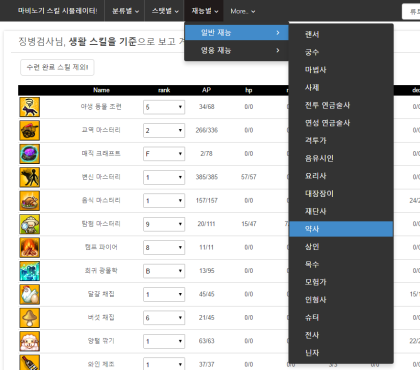Select 전투 연금술사 talent
Image resolution: width=420 pixels, height=370 pixels.
(x=341, y=105)
